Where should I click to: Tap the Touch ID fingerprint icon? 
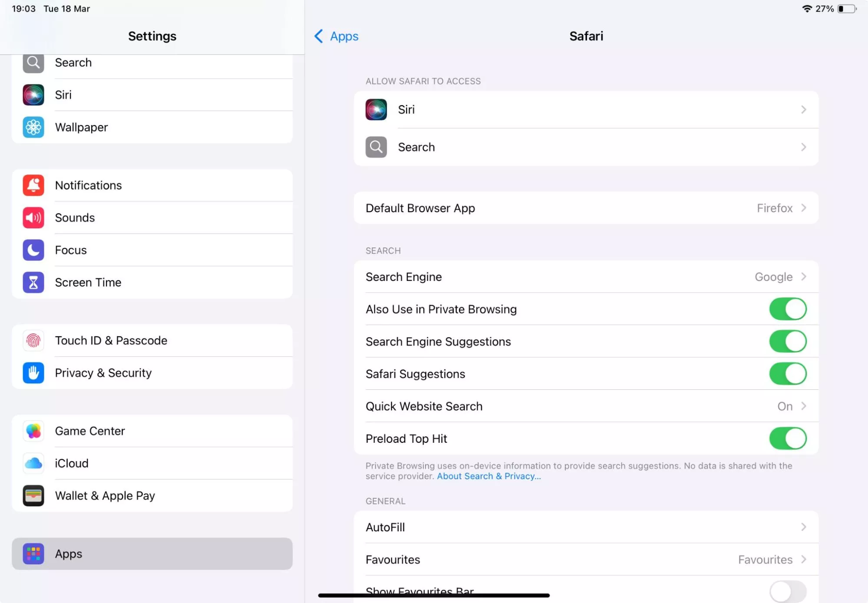(x=33, y=341)
